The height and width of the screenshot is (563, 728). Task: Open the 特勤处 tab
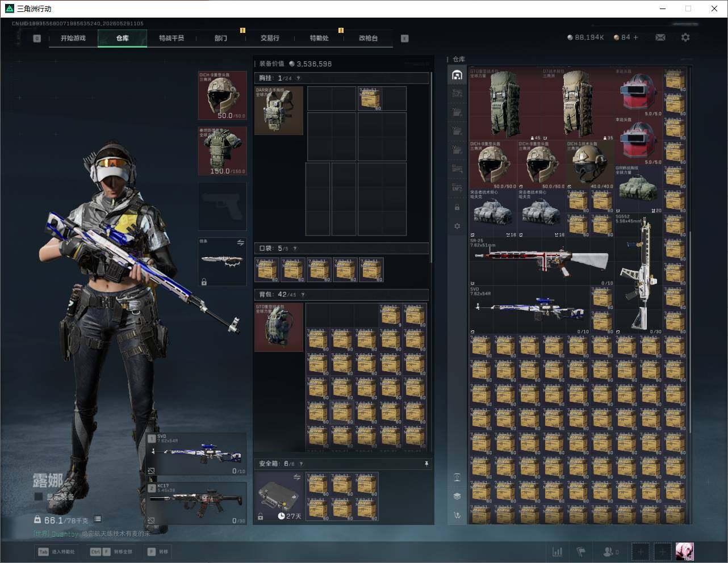[x=319, y=38]
